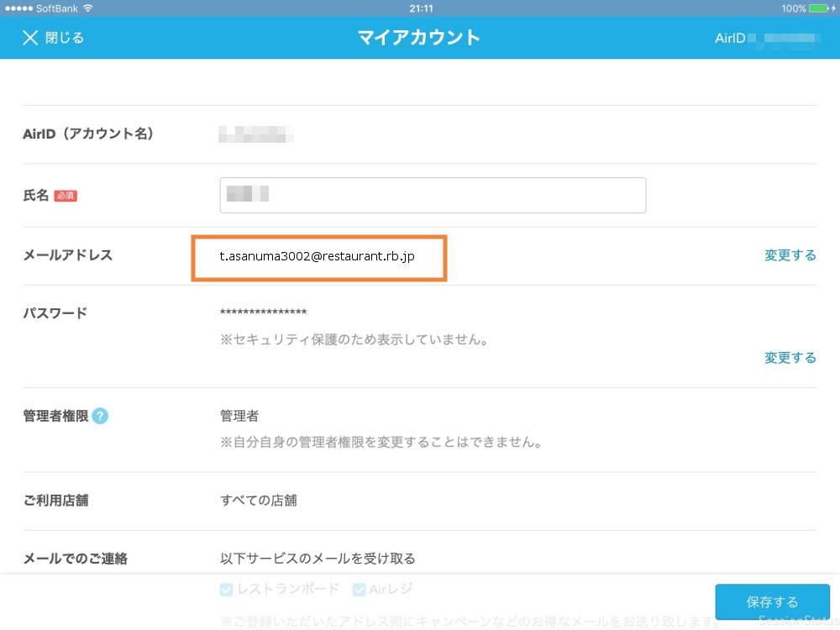This screenshot has height=630, width=840.
Task: Tap the masked password asterisks
Action: (263, 313)
